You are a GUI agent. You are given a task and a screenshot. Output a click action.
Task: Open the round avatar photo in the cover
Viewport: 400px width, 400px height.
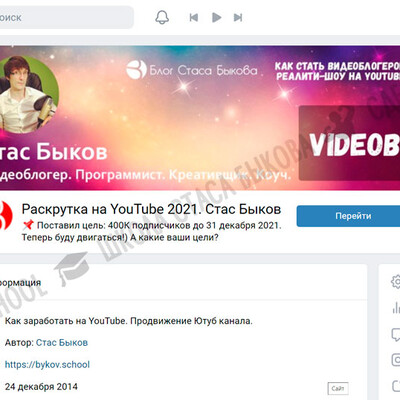28,95
